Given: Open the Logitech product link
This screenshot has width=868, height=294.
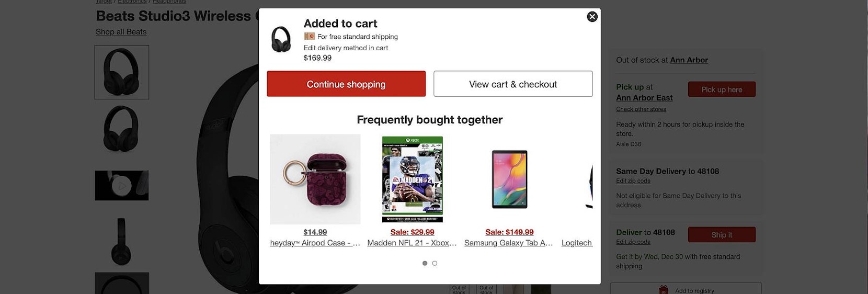Looking at the screenshot, I should pyautogui.click(x=577, y=243).
